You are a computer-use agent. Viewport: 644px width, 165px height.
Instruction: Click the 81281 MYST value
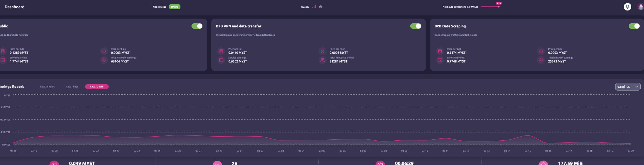click(338, 62)
